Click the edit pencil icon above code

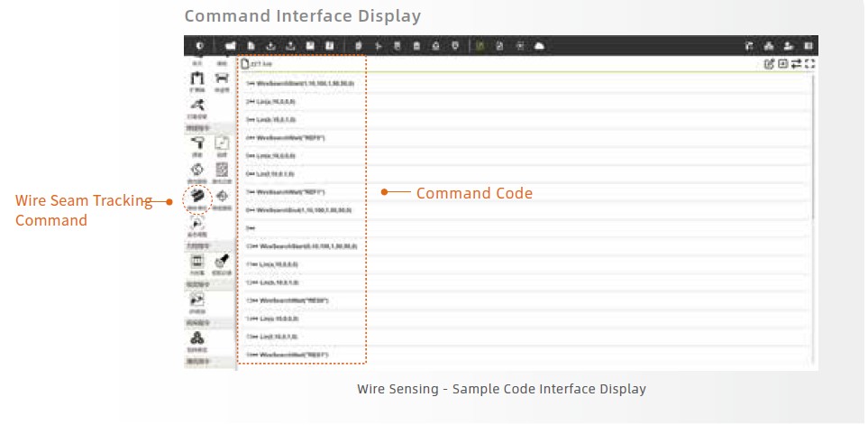pos(769,64)
